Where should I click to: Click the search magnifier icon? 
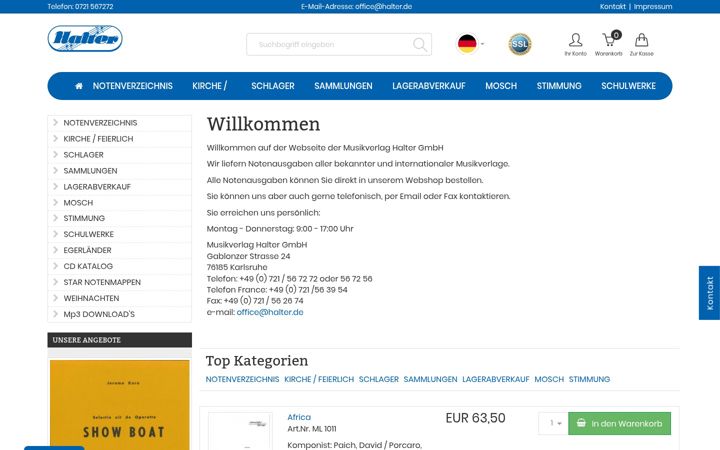point(420,45)
